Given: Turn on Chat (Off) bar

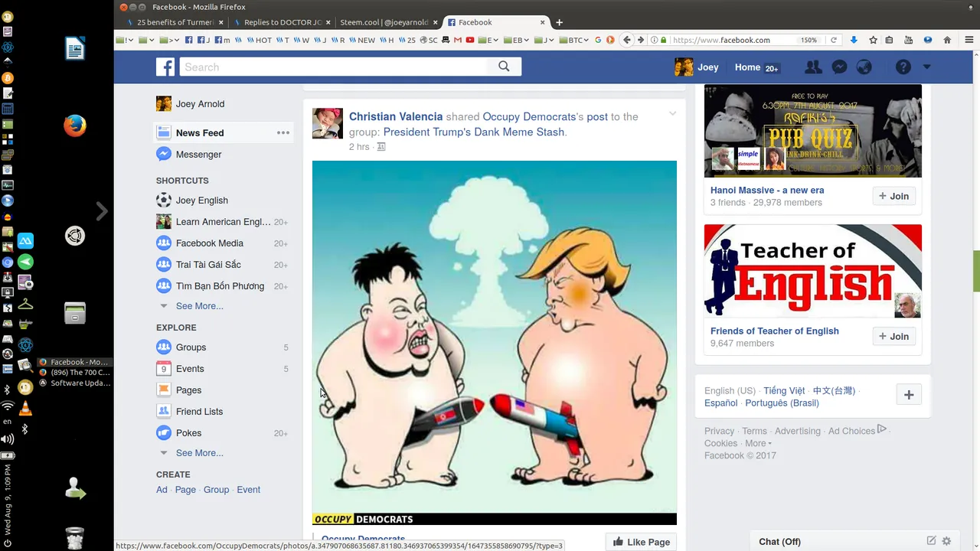Looking at the screenshot, I should click(x=779, y=542).
